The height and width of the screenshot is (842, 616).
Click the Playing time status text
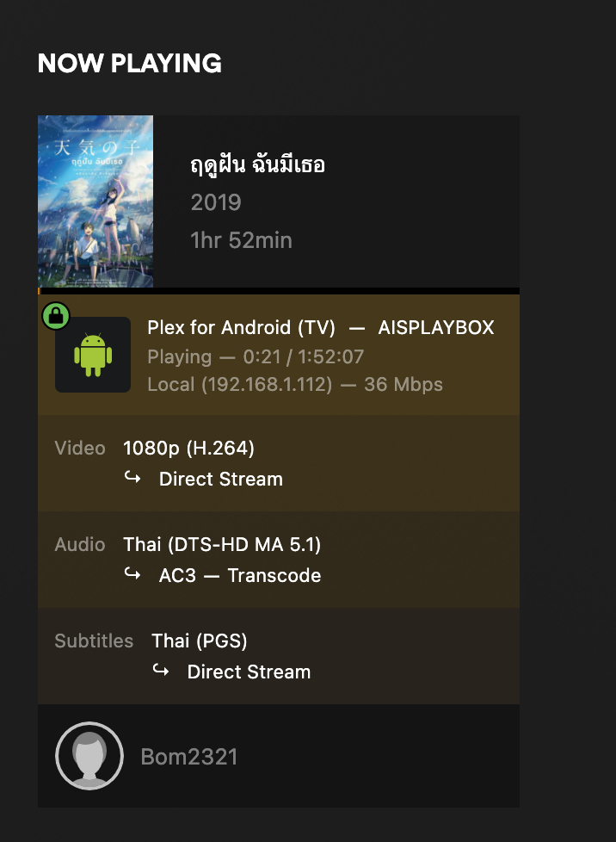point(256,356)
